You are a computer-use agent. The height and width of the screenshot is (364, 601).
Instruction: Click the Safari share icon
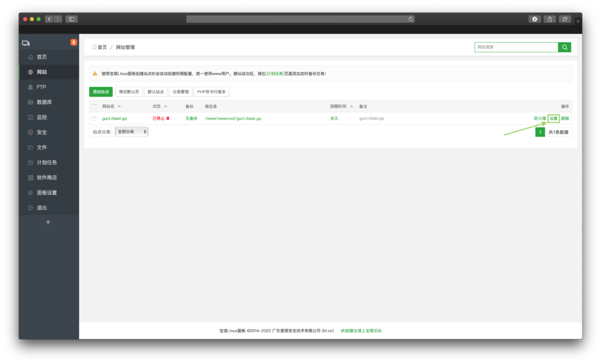[x=549, y=19]
